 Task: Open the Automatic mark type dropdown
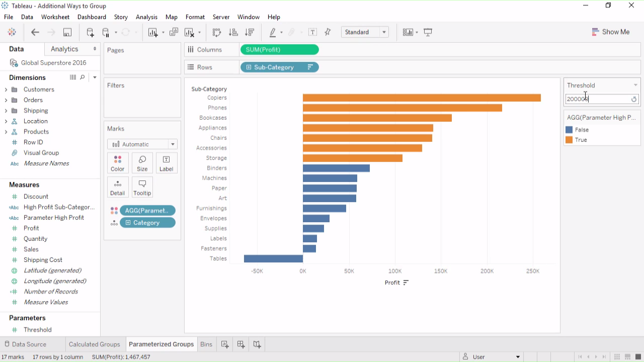(142, 144)
